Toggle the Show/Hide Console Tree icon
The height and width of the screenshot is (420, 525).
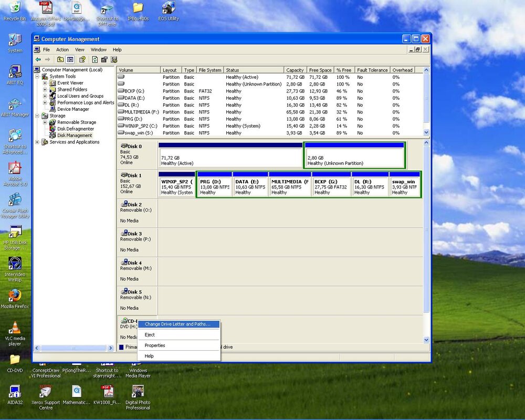tap(70, 60)
